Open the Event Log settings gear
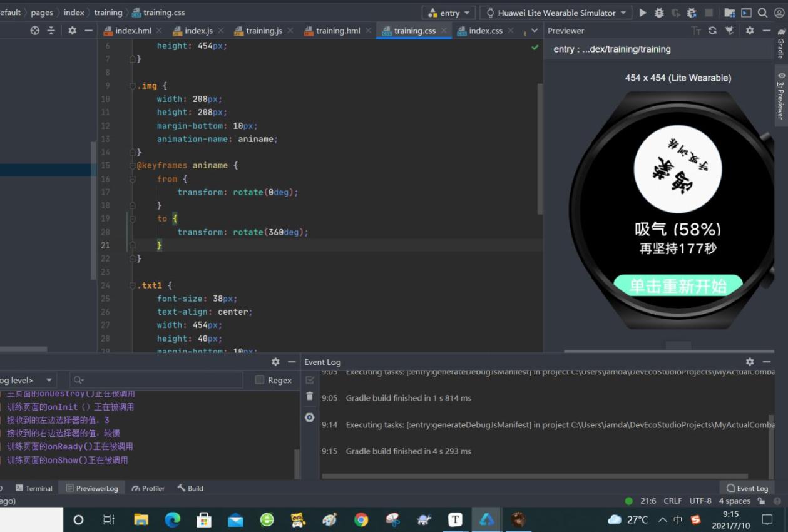Screen dimensions: 788x532 pyautogui.click(x=750, y=362)
